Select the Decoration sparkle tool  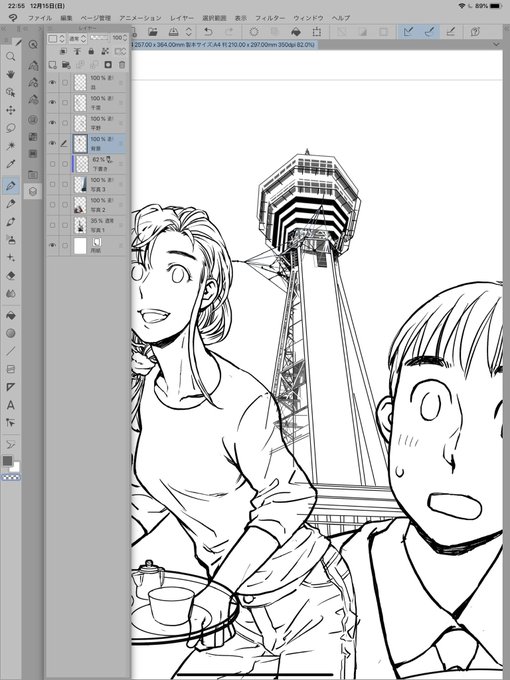point(11,258)
